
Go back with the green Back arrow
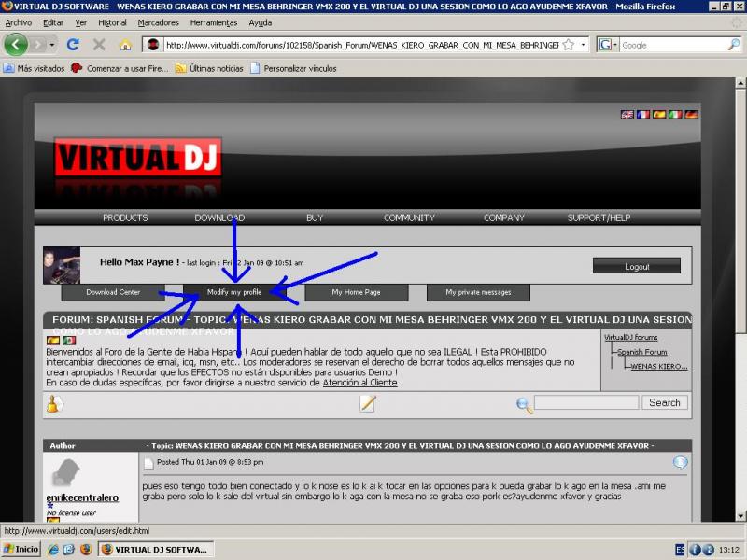pos(16,45)
